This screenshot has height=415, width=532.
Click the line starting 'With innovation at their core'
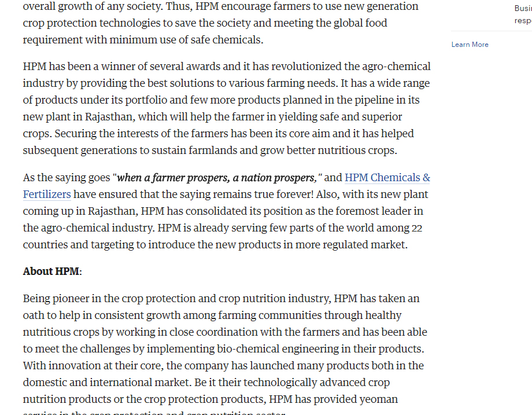(223, 365)
